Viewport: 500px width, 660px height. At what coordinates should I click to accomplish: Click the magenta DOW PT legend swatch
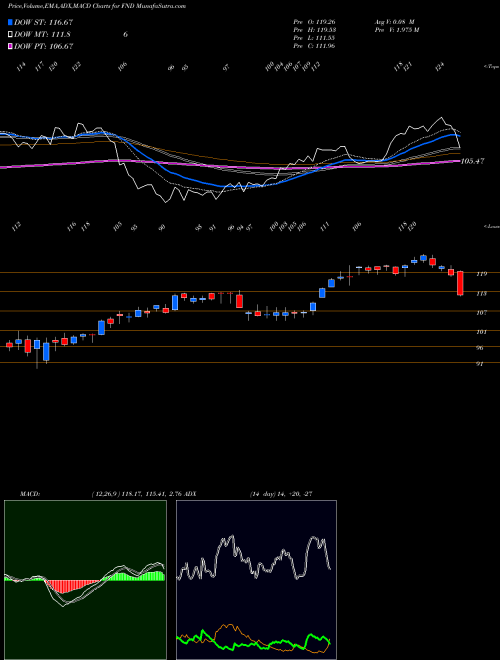coord(10,46)
